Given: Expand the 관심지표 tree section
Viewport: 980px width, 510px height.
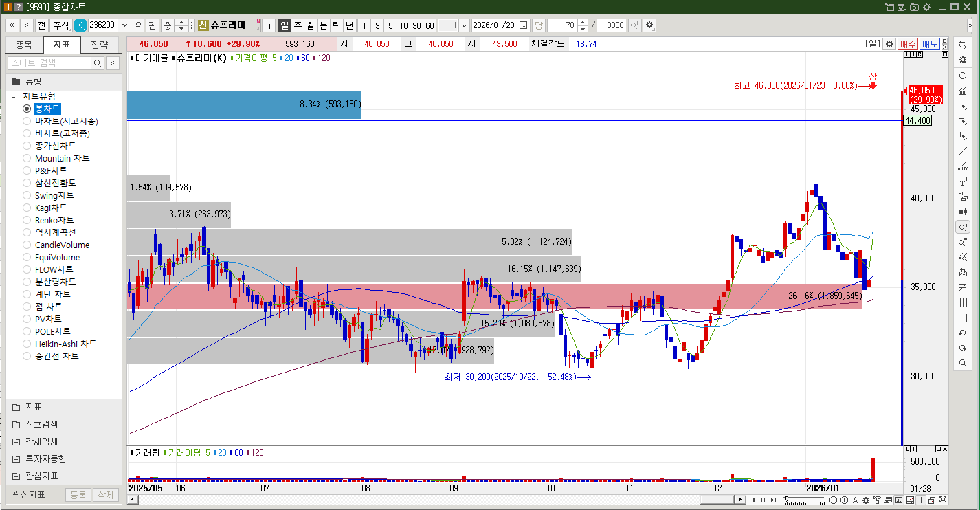Looking at the screenshot, I should [16, 476].
